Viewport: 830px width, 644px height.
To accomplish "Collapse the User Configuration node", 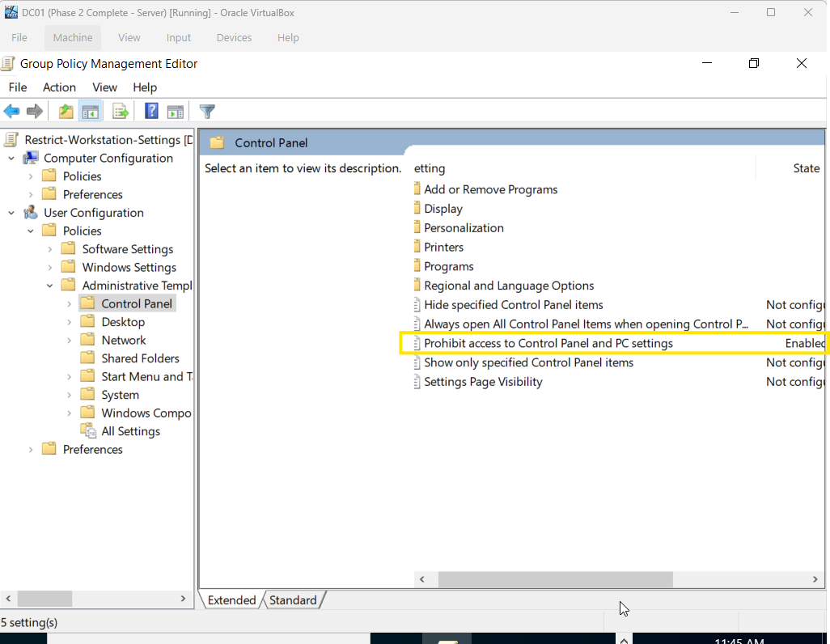I will click(11, 212).
